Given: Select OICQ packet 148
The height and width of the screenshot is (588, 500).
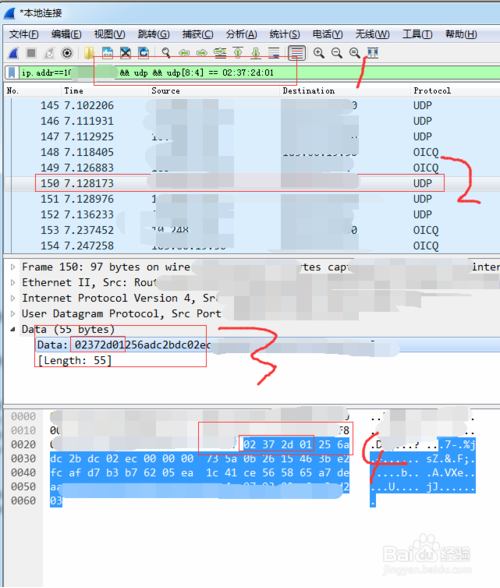Looking at the screenshot, I should [251, 152].
